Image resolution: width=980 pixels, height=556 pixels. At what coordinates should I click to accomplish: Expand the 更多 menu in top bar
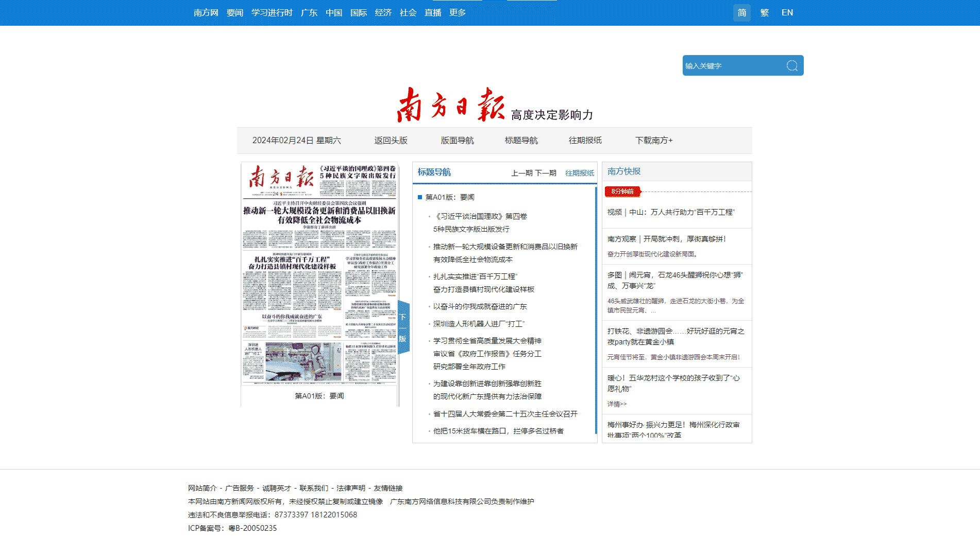458,12
